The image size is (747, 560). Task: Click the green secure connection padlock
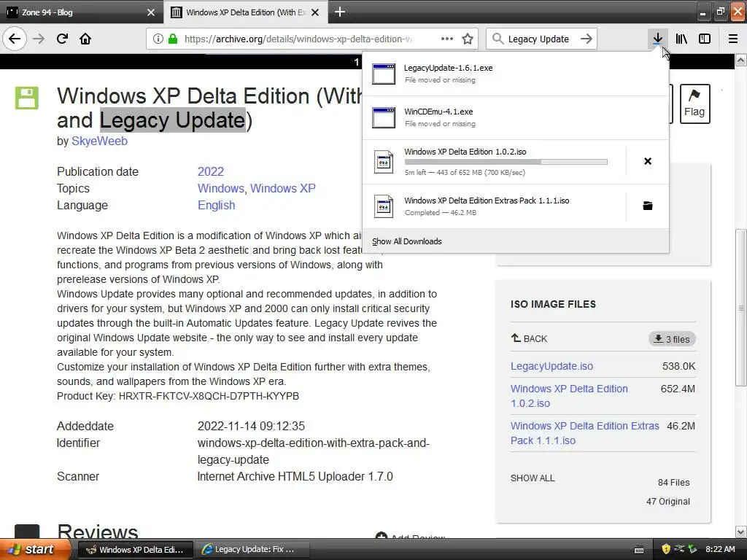173,39
